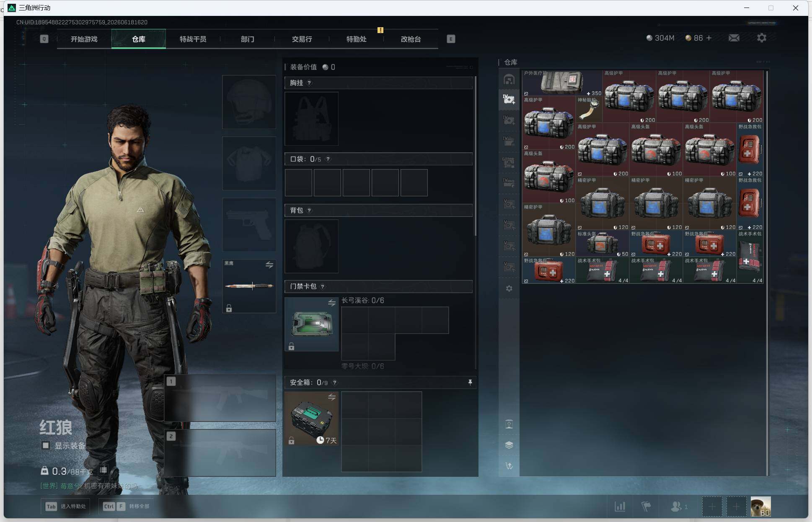Open the flags icon in bottom bar
This screenshot has width=812, height=522.
point(646,507)
